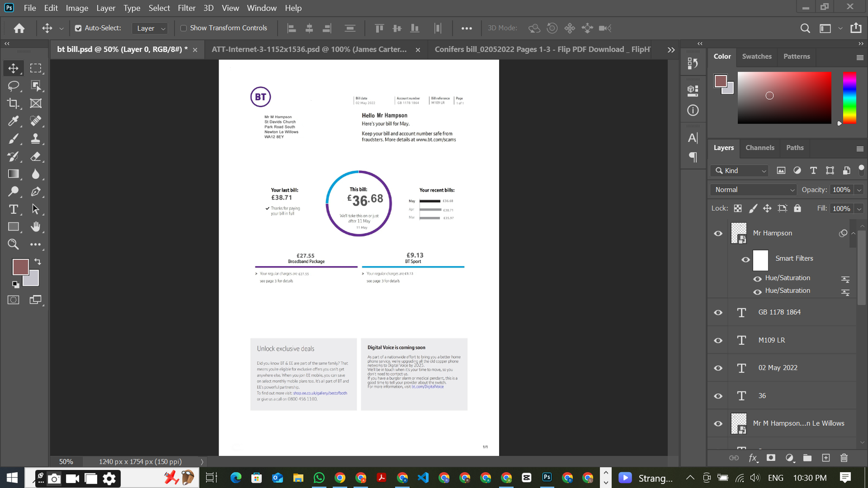The width and height of the screenshot is (868, 488).
Task: Toggle the Auto-Select checkbox
Action: [78, 28]
